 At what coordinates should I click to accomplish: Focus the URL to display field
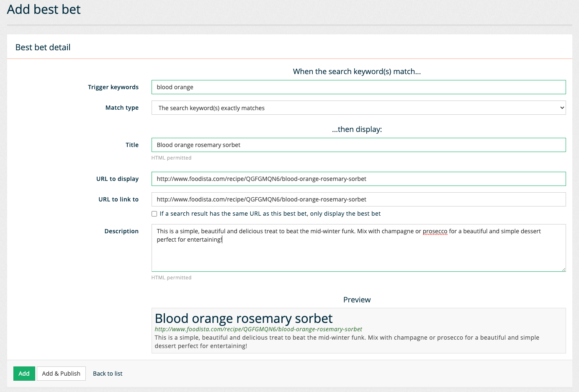358,179
